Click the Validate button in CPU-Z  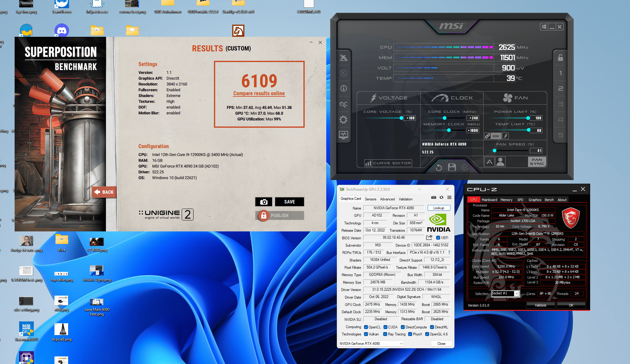(x=541, y=305)
